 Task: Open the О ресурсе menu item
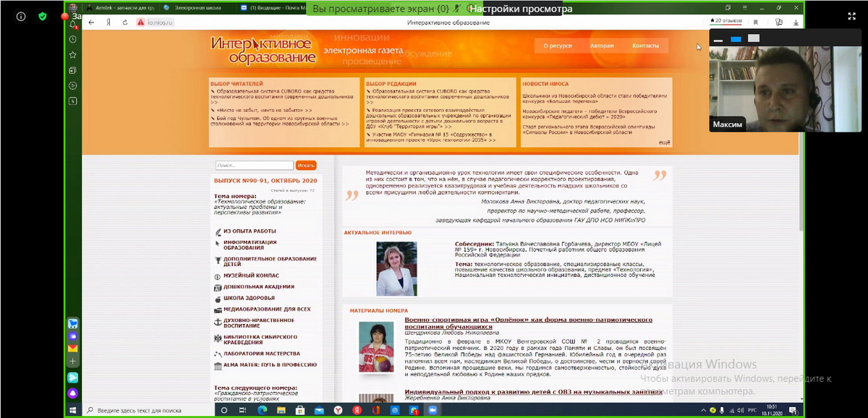[x=557, y=46]
